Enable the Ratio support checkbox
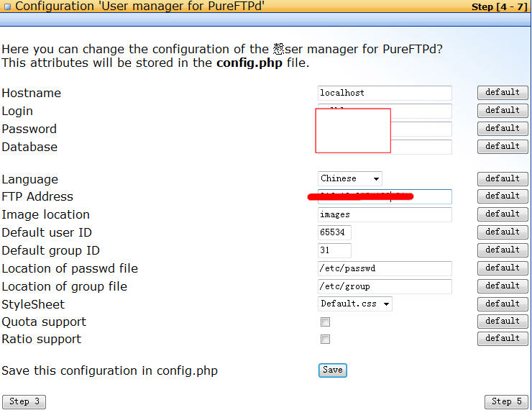This screenshot has width=532, height=410. tap(326, 339)
